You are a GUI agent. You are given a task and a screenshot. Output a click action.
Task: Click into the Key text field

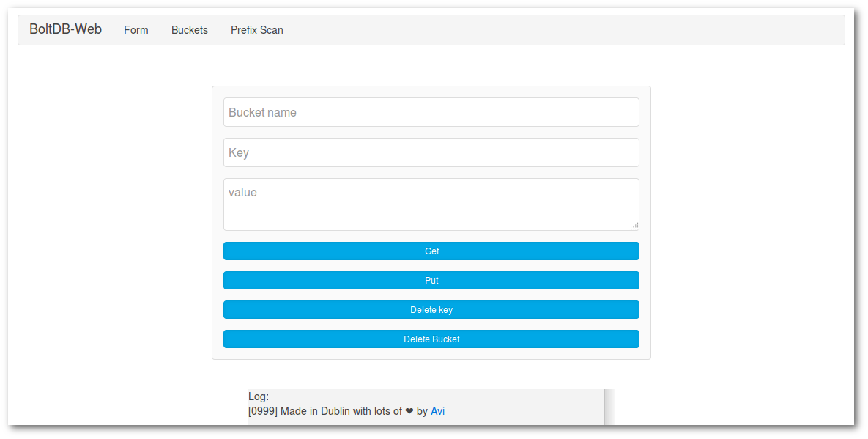(x=431, y=152)
